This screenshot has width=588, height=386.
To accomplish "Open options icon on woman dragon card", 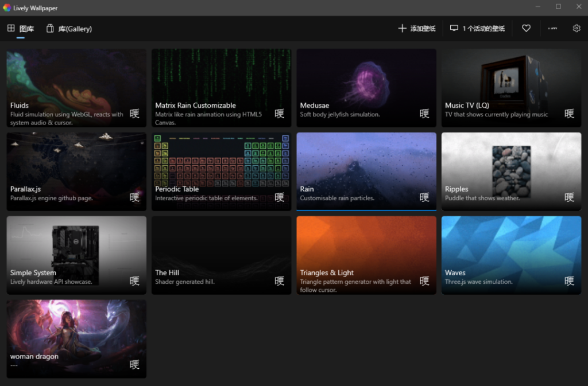I will [134, 364].
